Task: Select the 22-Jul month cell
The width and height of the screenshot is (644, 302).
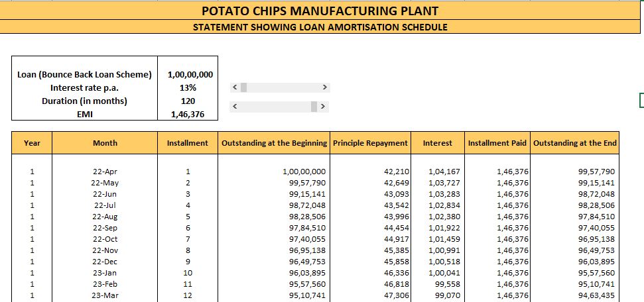Action: point(105,205)
